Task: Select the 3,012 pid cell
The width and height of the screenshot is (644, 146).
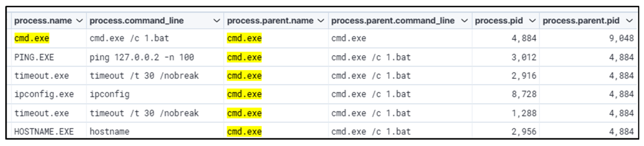Action: pyautogui.click(x=524, y=57)
